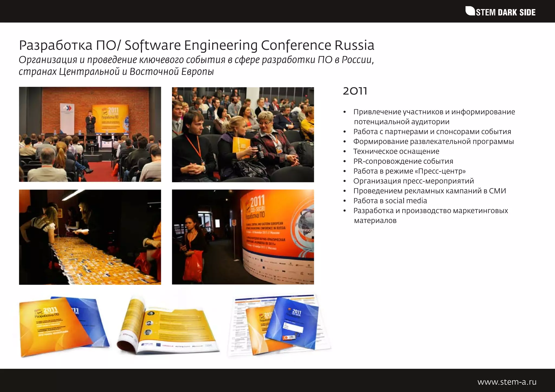
Task: Click the subtitle line starting 'Организация и проведение'
Action: click(196, 60)
